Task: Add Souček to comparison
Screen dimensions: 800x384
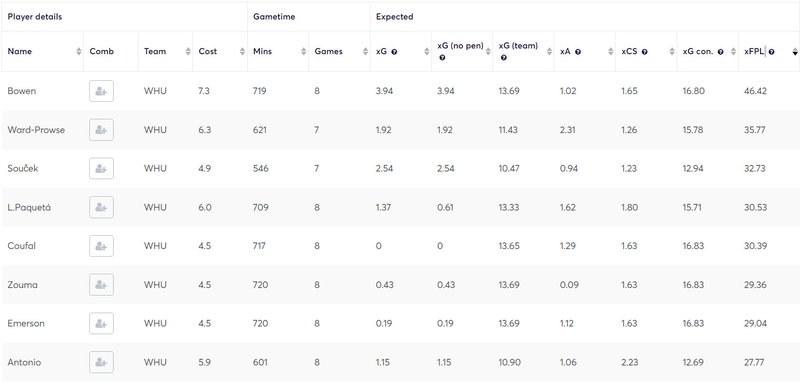Action: (101, 169)
